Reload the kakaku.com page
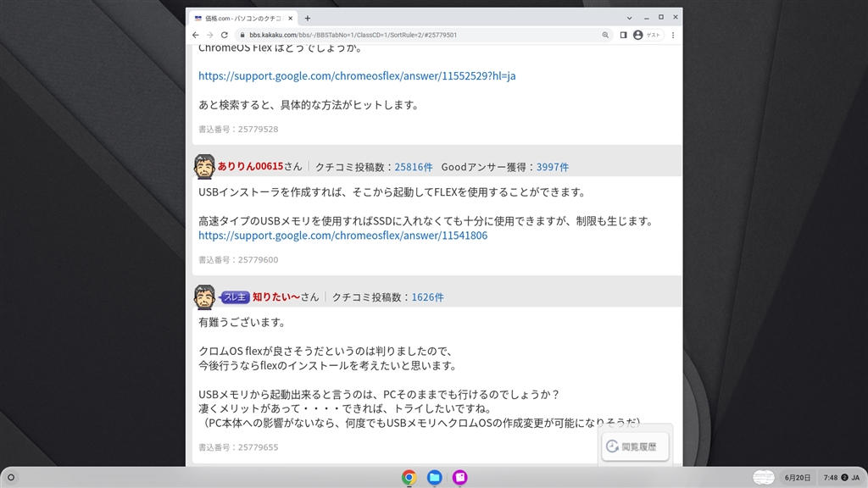868x488 pixels. [224, 35]
